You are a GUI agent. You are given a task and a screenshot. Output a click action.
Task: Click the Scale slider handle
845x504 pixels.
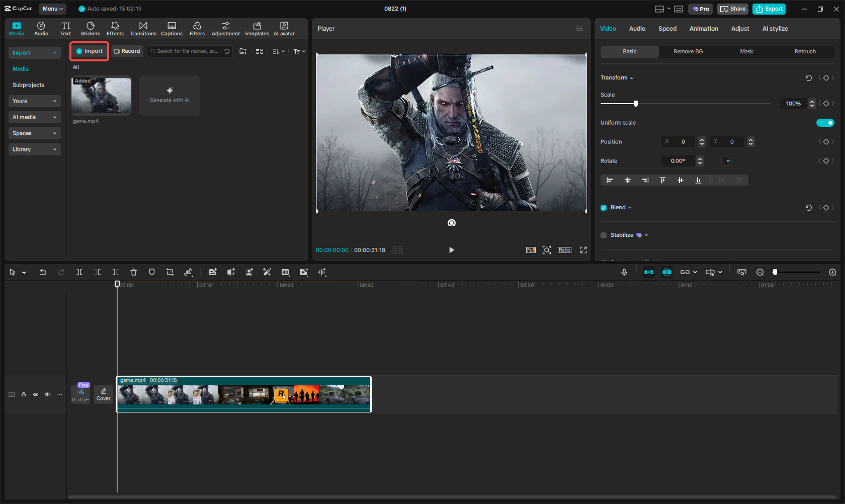tap(636, 104)
